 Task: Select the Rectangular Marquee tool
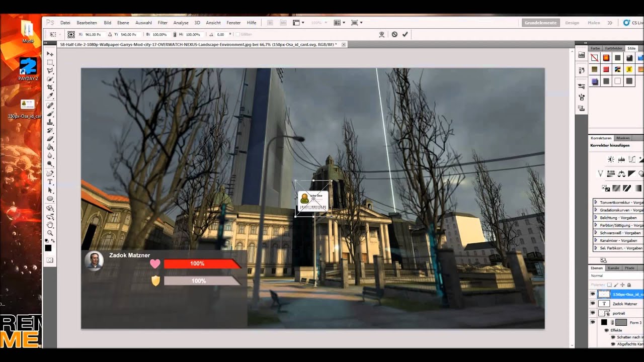click(50, 62)
